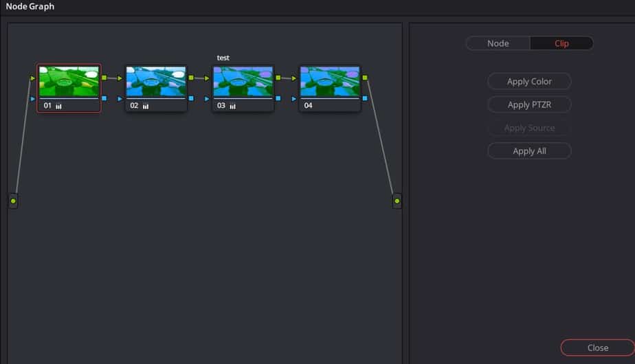Image resolution: width=635 pixels, height=364 pixels.
Task: Select the source input dot on graph's left edge
Action: click(x=13, y=201)
